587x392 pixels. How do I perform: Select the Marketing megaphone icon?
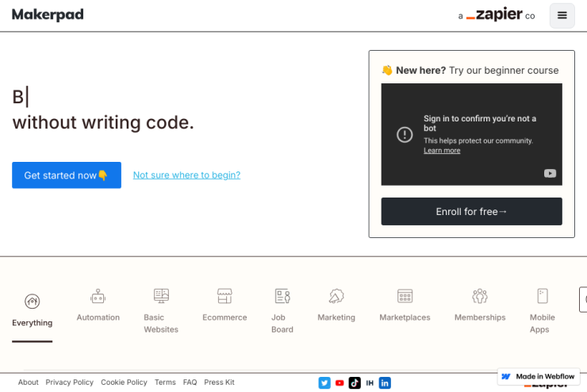click(x=336, y=296)
